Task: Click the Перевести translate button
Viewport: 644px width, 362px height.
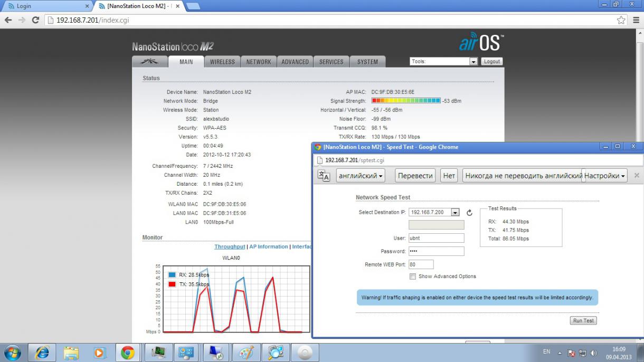Action: click(415, 176)
